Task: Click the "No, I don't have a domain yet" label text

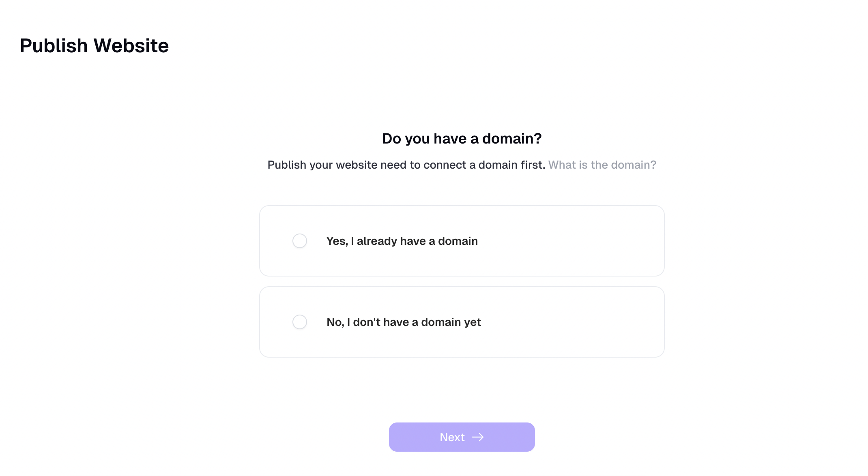Action: pos(404,322)
